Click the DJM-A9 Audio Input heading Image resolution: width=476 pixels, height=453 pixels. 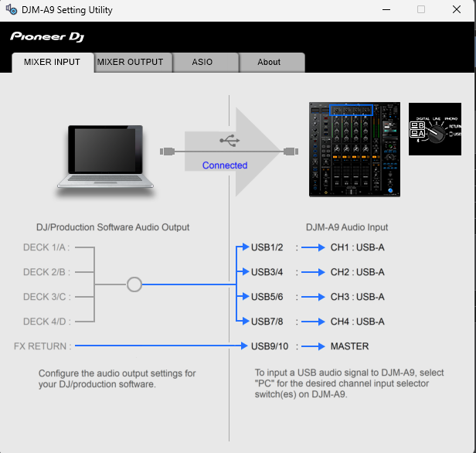[x=347, y=227]
